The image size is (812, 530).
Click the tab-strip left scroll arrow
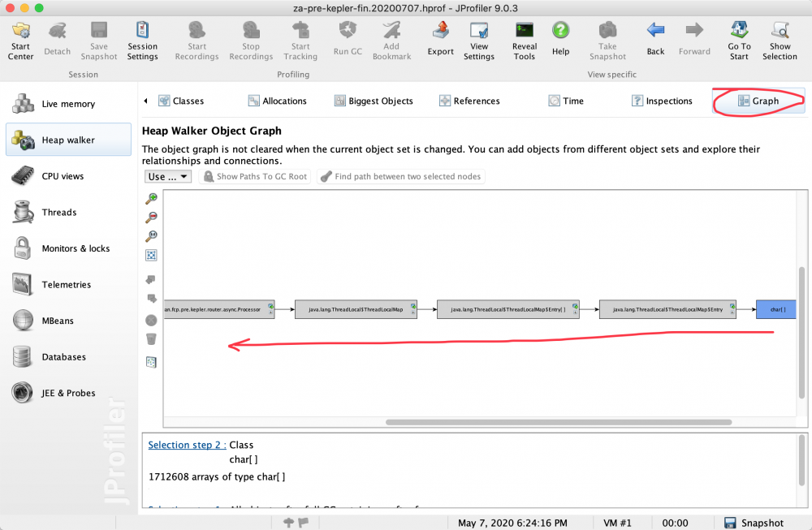click(145, 101)
